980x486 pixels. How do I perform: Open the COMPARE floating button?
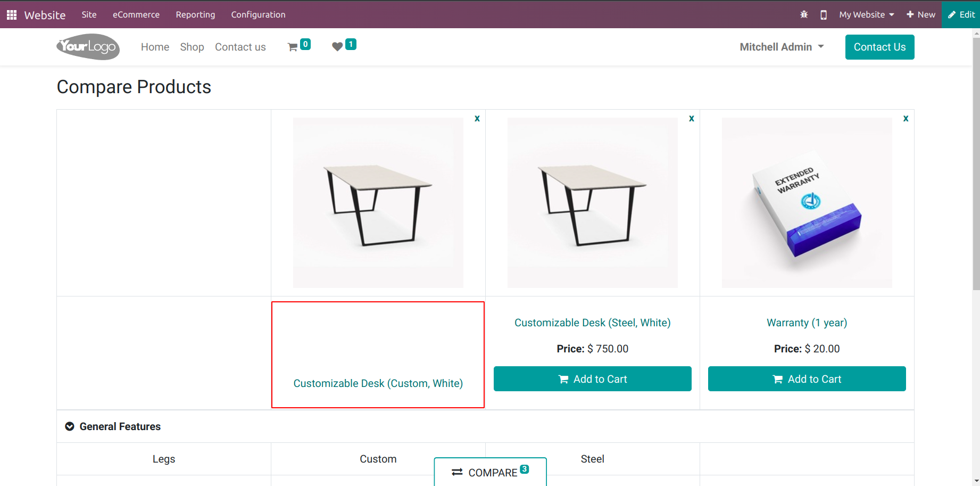[490, 472]
